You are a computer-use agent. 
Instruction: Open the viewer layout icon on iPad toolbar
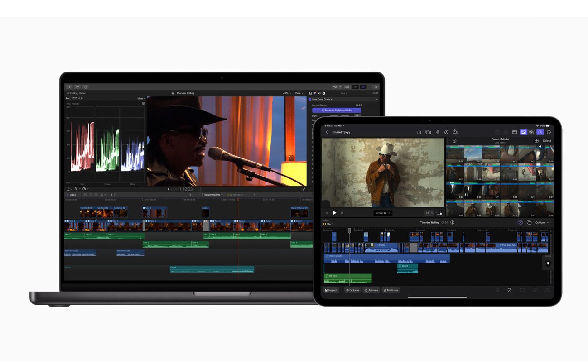pos(515,132)
